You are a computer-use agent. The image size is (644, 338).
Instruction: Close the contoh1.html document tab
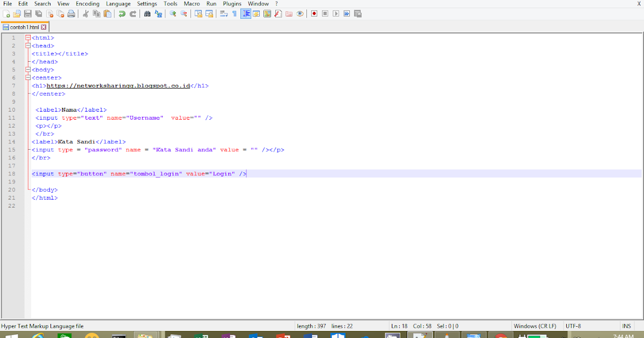(43, 26)
